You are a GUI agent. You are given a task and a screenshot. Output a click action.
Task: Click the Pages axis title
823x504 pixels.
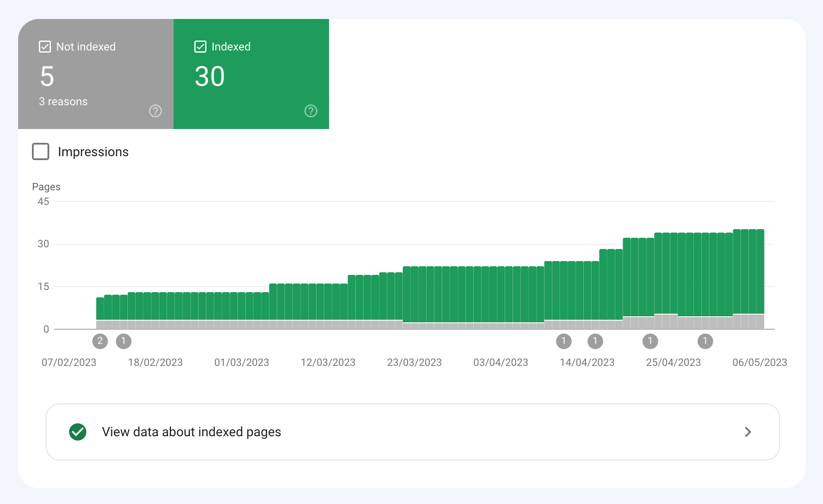pos(46,187)
